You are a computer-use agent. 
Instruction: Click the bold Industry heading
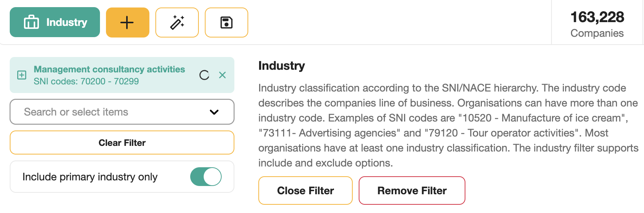(x=282, y=66)
